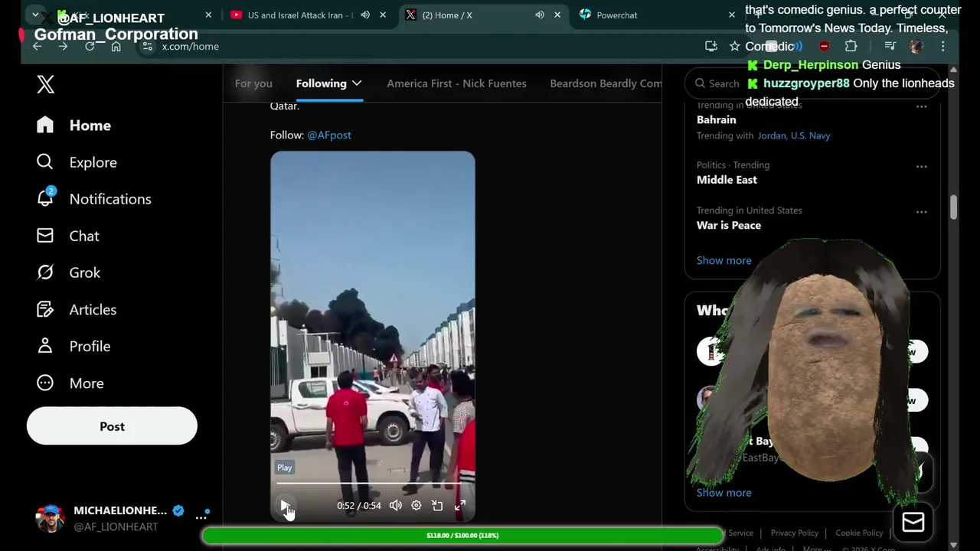Open Privacy Policy footer link
This screenshot has height=551, width=980.
794,533
